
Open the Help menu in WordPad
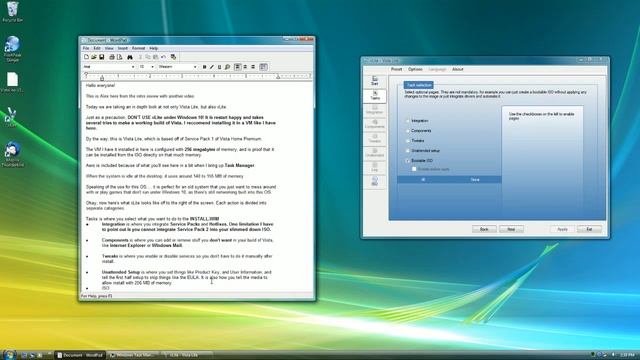click(153, 48)
